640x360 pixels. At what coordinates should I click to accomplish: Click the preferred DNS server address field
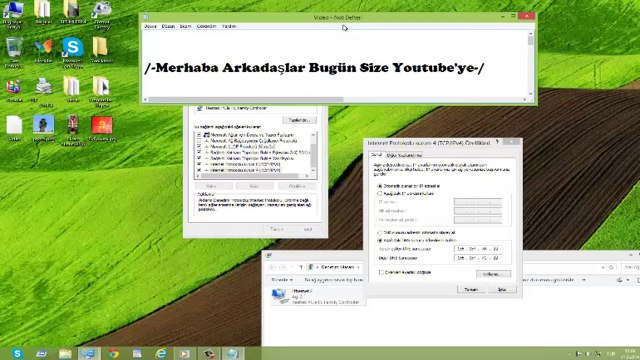(x=478, y=249)
